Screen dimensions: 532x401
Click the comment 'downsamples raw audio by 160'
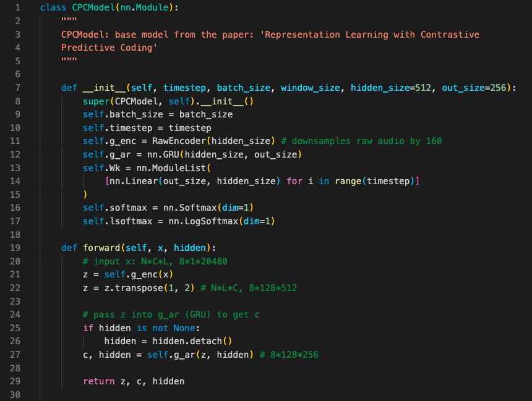(367, 141)
